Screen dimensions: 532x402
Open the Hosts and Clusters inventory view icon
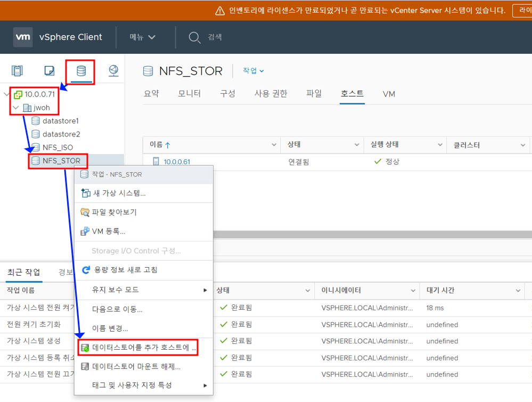[x=17, y=71]
